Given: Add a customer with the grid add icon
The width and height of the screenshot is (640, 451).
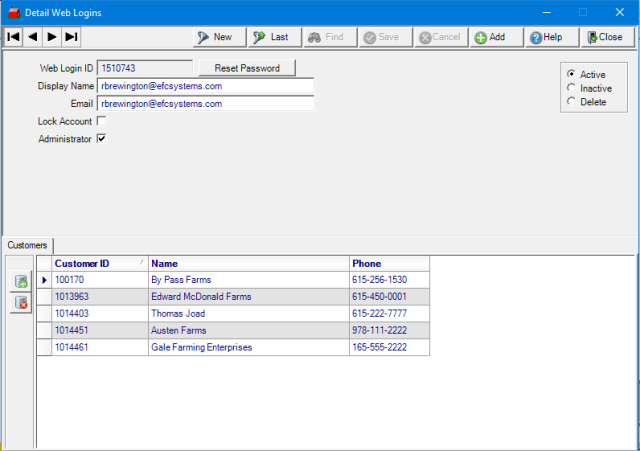Looking at the screenshot, I should (21, 283).
